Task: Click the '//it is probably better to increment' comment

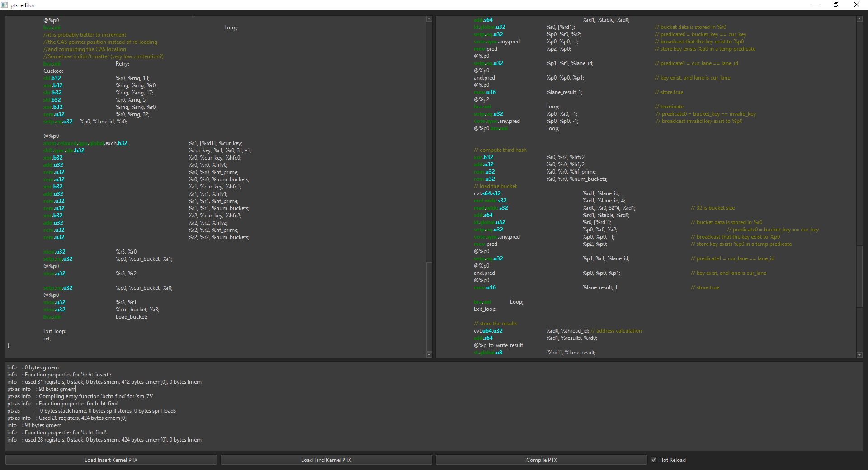Action: pyautogui.click(x=85, y=35)
